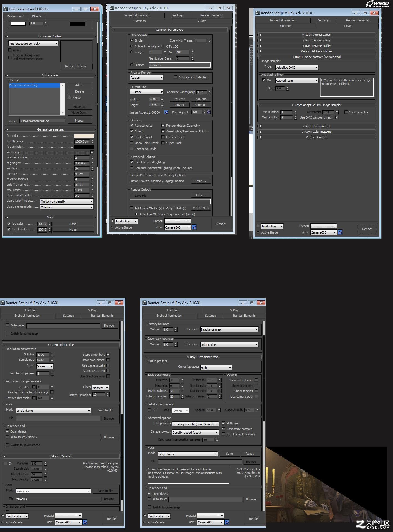Screen dimensions: 393x532
Task: Uncheck Atmospherics in render Options
Action: pyautogui.click(x=132, y=126)
